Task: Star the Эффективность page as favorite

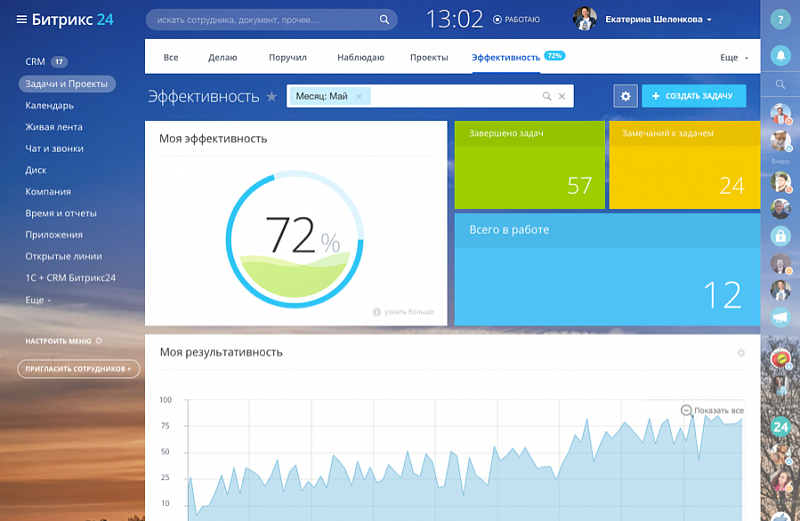Action: coord(271,96)
